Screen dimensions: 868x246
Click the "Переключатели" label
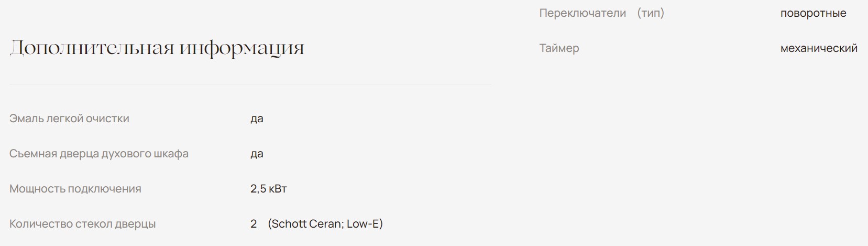click(583, 13)
